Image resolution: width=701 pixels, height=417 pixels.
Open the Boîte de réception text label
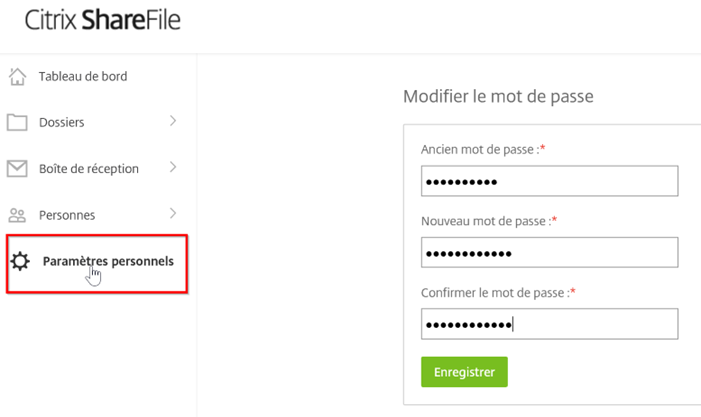click(x=88, y=168)
